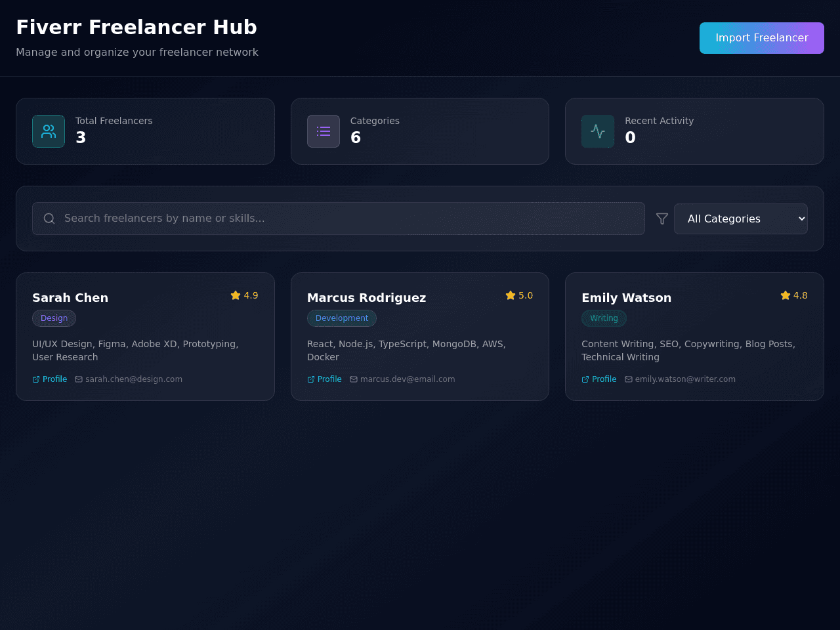Viewport: 840px width, 630px height.
Task: Click the mail icon beside marcus.dev@email.com
Action: (x=354, y=379)
